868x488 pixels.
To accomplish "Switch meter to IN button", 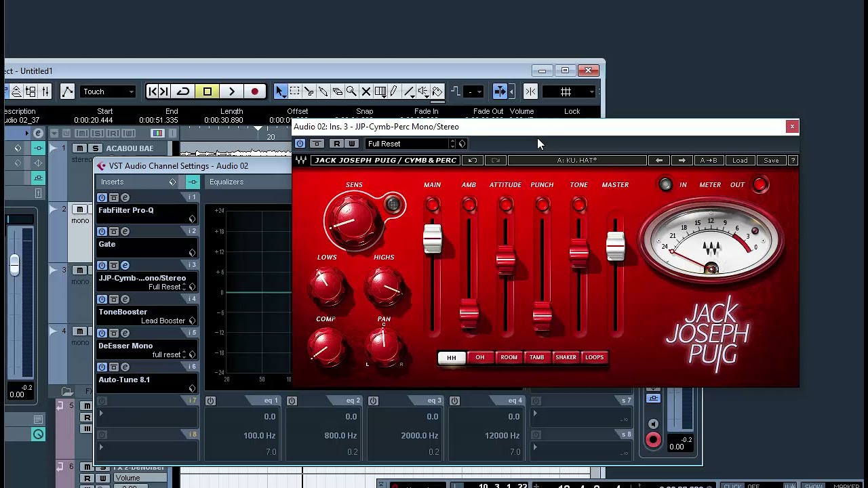I will click(665, 184).
